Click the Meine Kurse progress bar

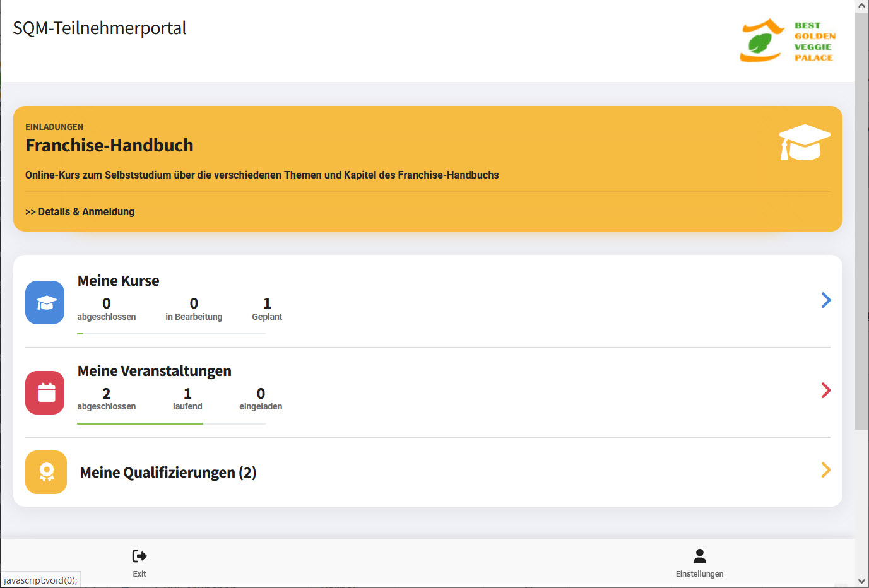coord(171,334)
